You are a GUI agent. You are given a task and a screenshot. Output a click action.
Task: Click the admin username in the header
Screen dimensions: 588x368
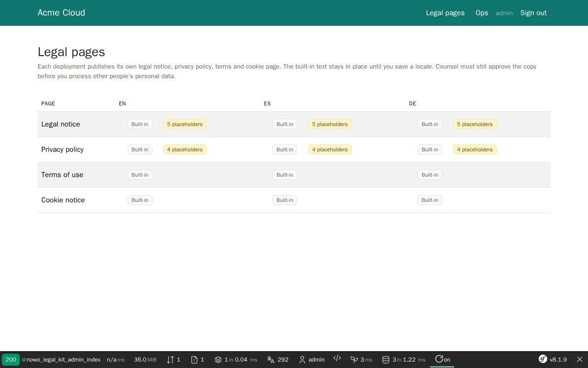tap(504, 13)
